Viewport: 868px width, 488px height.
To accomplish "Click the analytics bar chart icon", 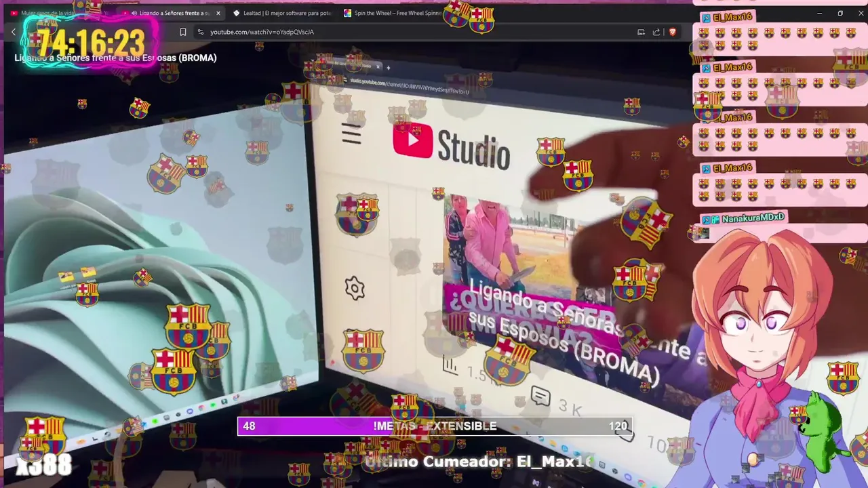I will (450, 365).
